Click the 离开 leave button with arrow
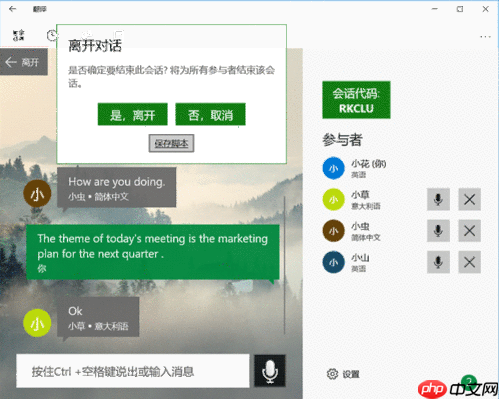499x399 pixels. point(24,62)
